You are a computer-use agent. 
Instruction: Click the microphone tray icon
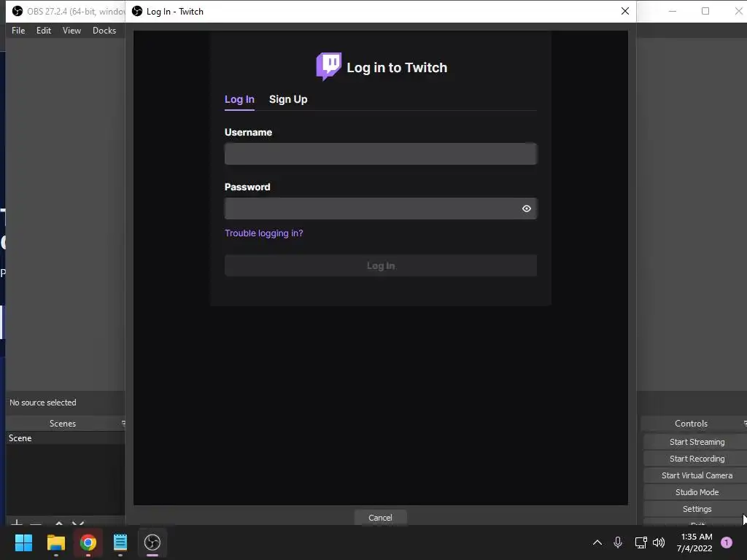point(617,542)
